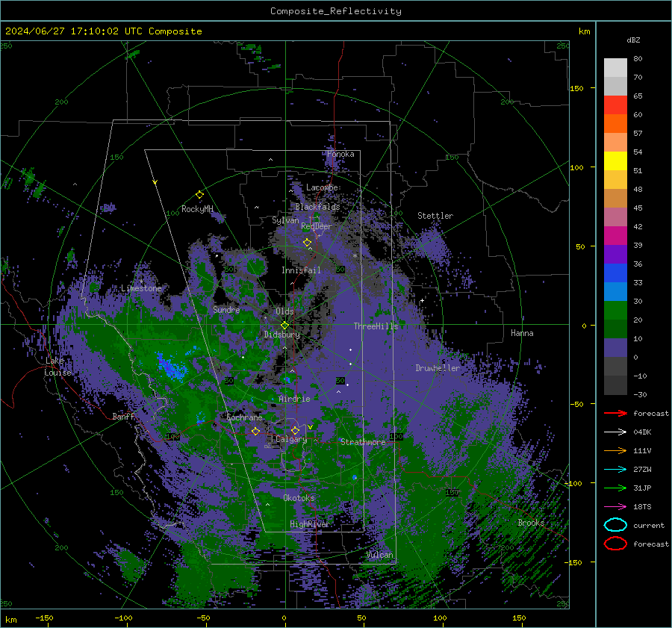Click the Vulcan town label
Screen dimensions: 672x628
pyautogui.click(x=380, y=555)
